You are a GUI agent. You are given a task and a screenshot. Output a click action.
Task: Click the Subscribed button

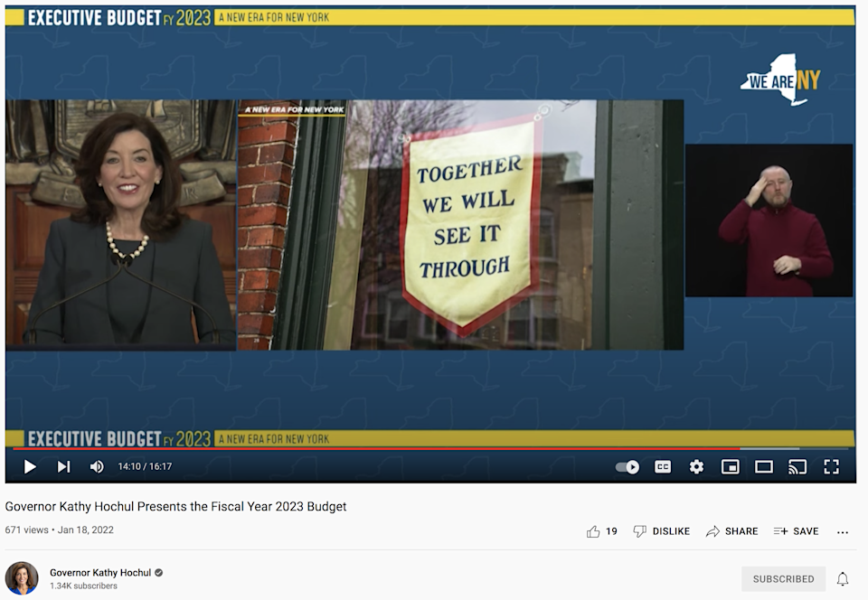coord(784,579)
